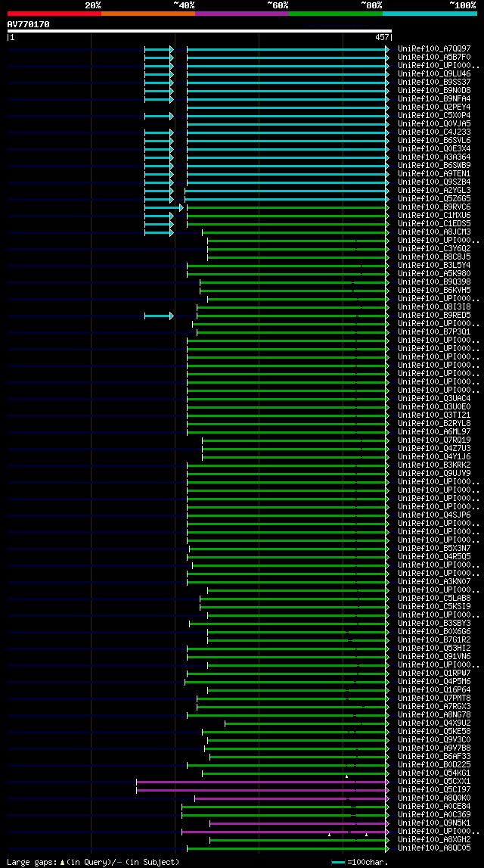This screenshot has height=868, width=484.
Task: Select the UniRef100_Q0VJA5 label
Action: [434, 123]
